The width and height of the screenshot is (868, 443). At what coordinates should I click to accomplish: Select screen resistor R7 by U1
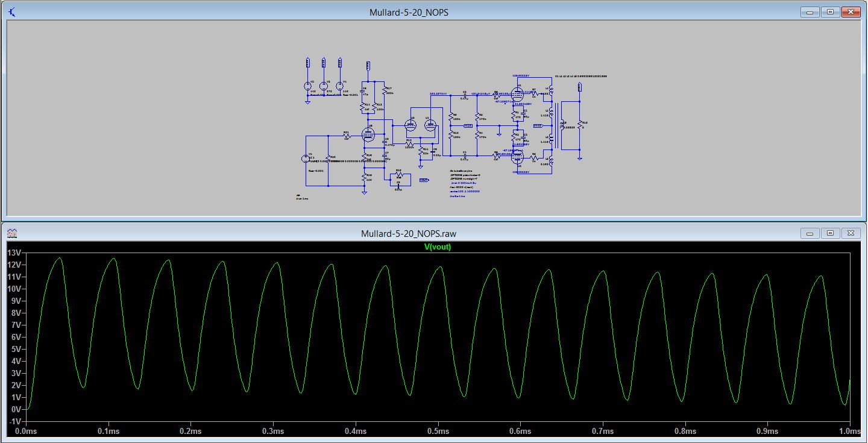[534, 93]
